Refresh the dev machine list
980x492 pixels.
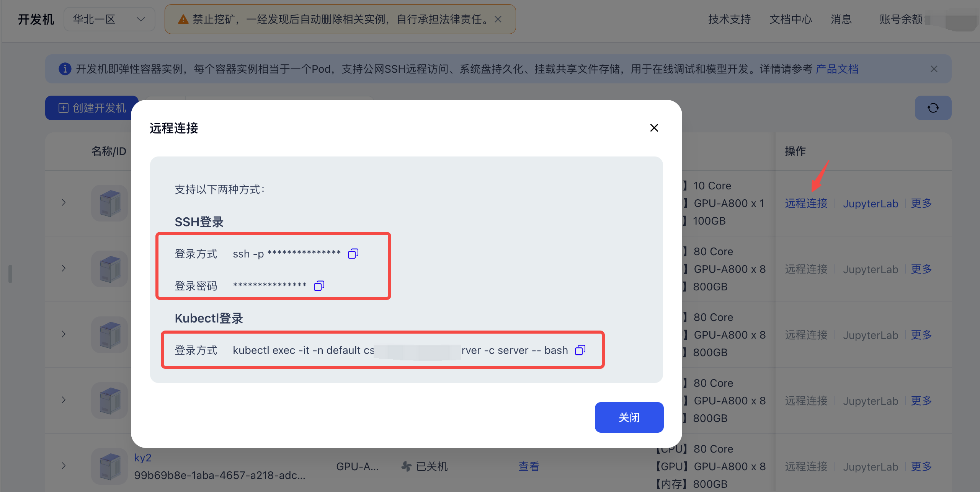pos(933,108)
